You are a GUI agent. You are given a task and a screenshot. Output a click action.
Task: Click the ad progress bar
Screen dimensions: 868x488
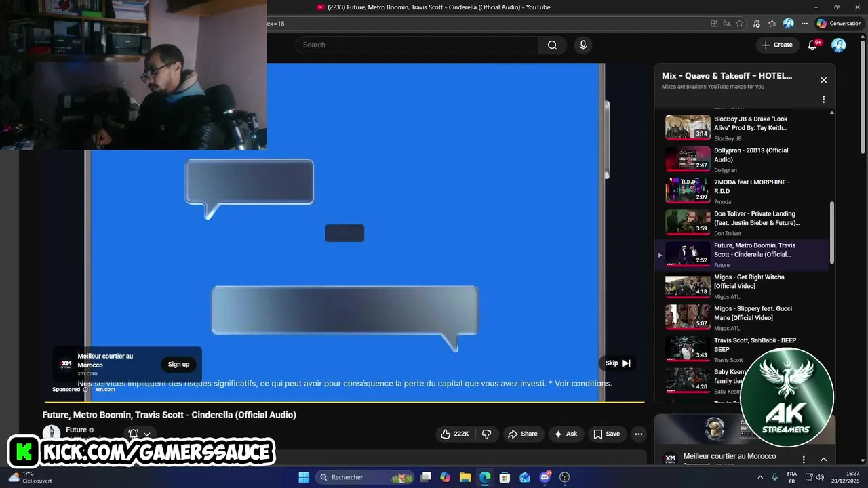point(344,403)
